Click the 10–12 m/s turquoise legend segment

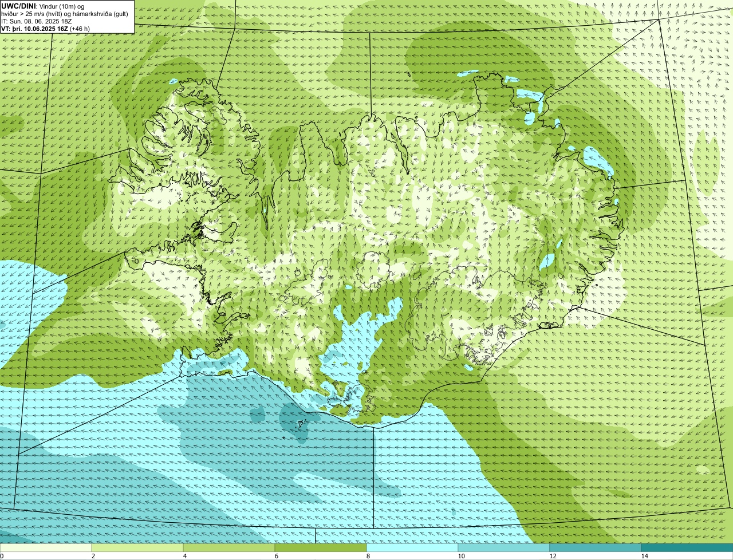tap(504, 547)
